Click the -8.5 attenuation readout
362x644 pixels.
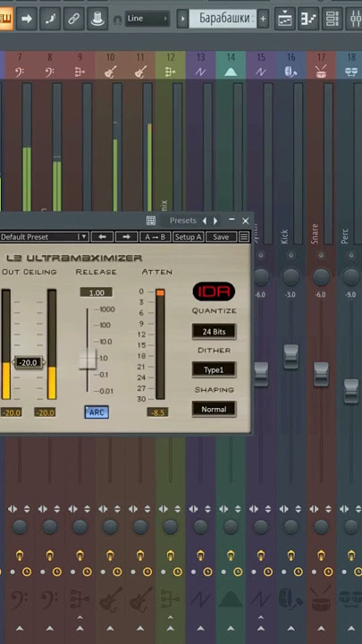coord(157,412)
